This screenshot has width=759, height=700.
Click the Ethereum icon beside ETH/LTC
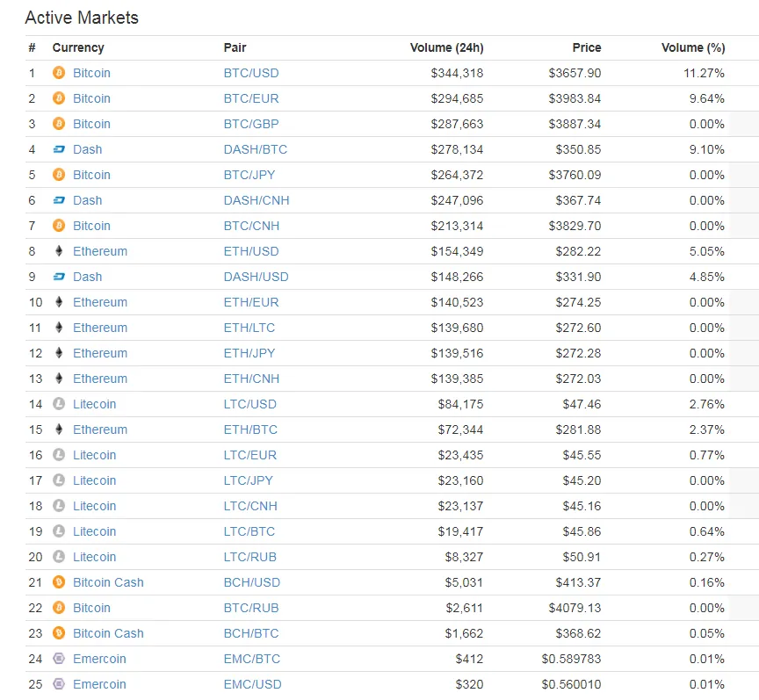coord(59,328)
